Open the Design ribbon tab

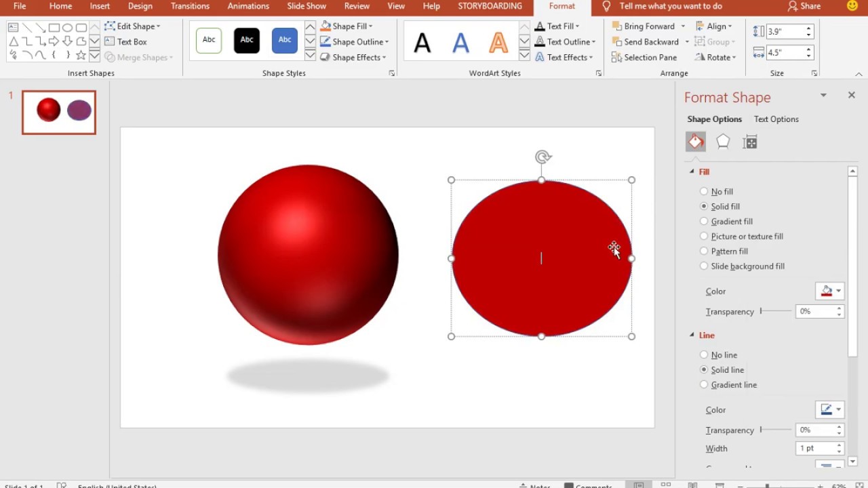pos(140,6)
